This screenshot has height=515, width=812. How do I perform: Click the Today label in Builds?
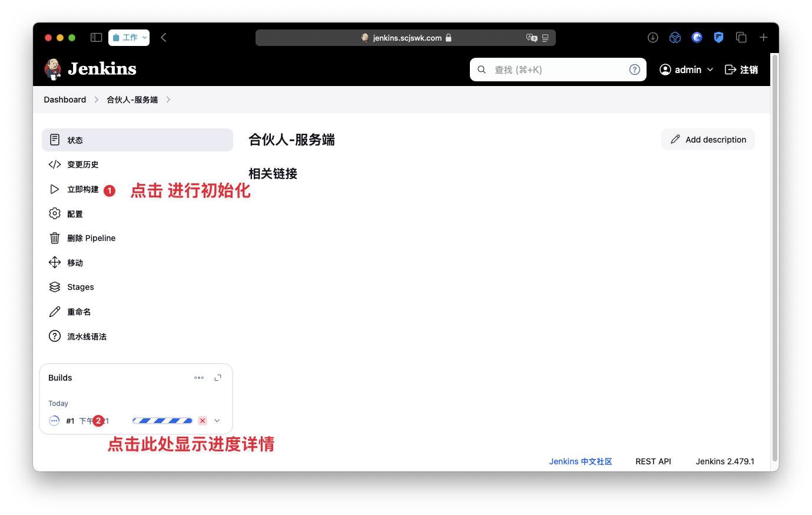[58, 404]
